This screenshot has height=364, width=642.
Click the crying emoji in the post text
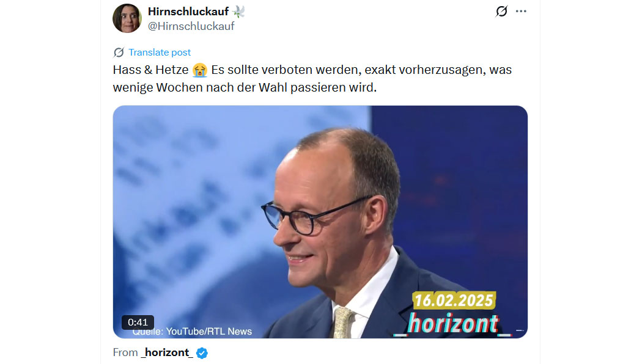[200, 70]
